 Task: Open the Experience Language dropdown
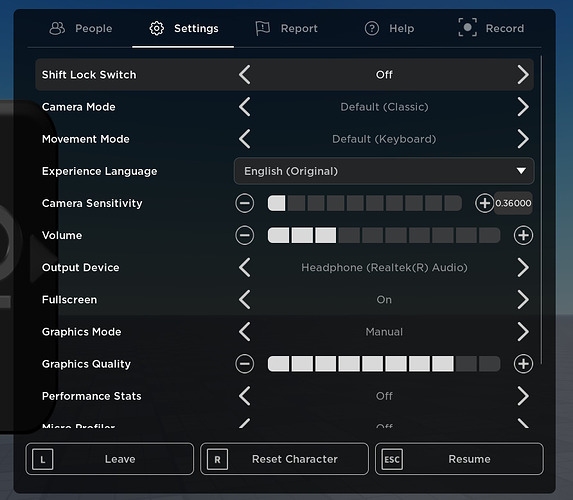tap(384, 171)
